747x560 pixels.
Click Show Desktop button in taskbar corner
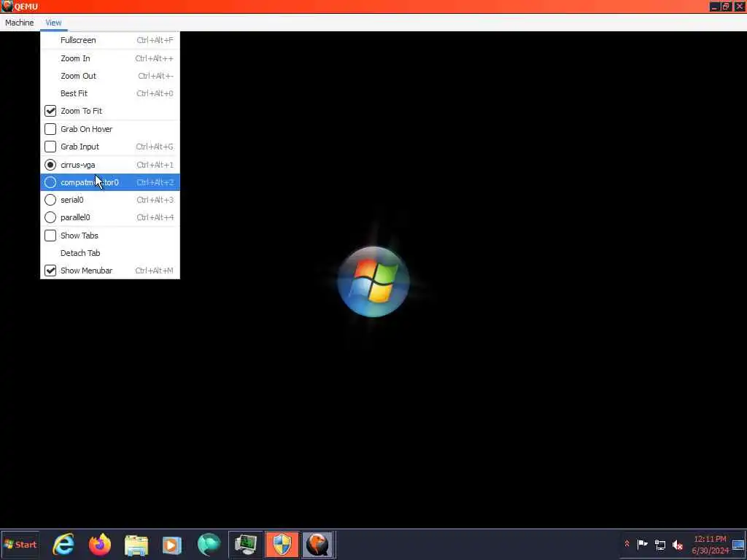738,544
